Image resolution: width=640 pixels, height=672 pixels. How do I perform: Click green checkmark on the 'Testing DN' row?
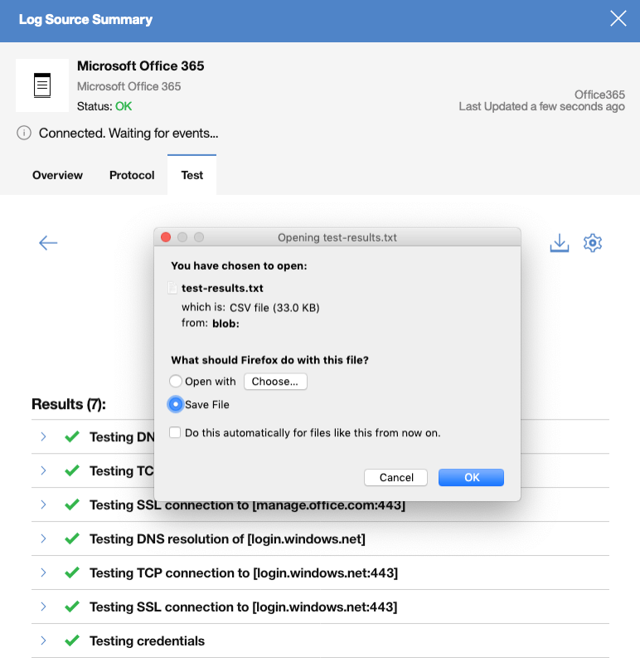[72, 436]
